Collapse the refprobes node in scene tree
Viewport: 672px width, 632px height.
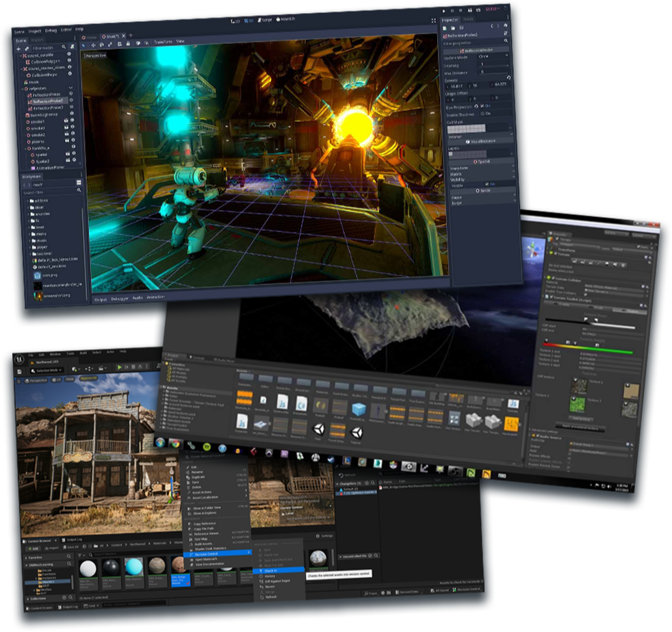coord(23,89)
